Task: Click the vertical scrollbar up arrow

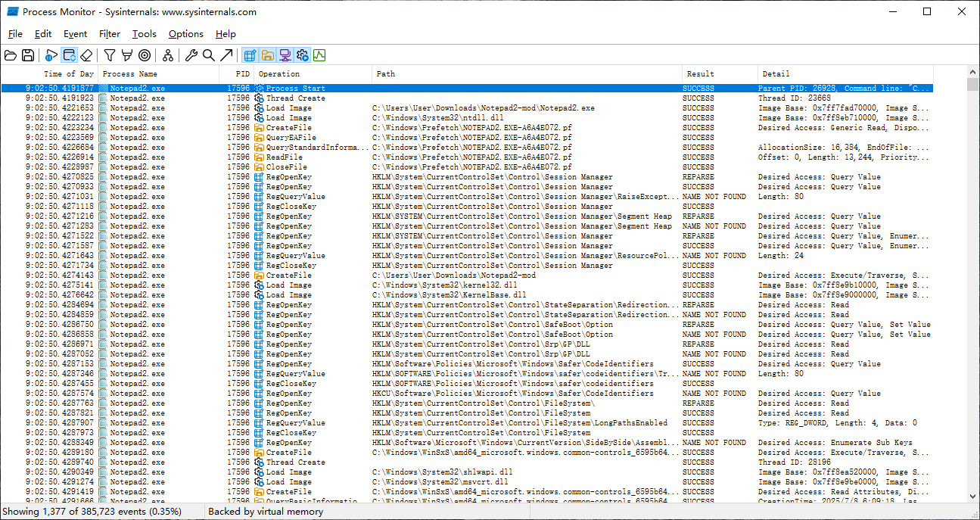Action: pyautogui.click(x=973, y=72)
